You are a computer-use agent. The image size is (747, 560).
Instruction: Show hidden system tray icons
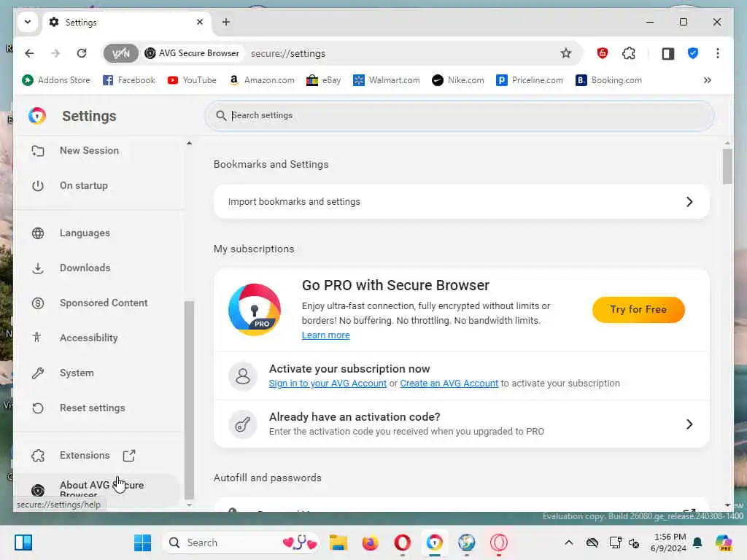pyautogui.click(x=569, y=542)
